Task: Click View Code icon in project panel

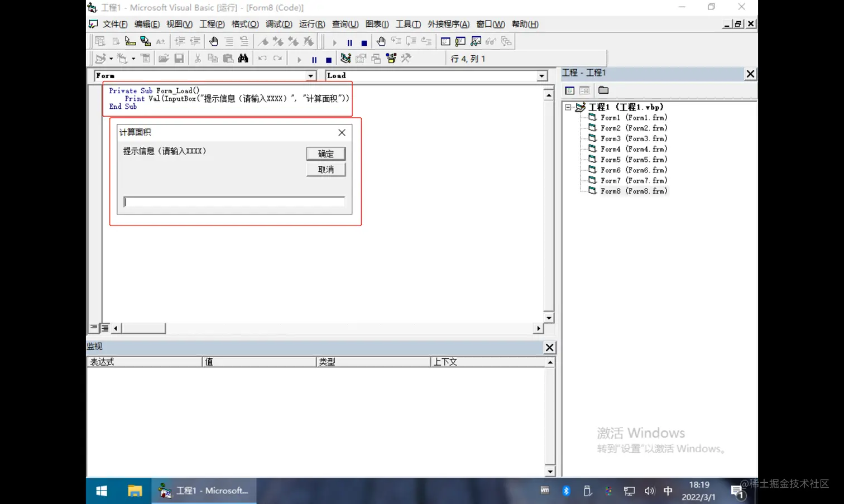Action: tap(569, 90)
